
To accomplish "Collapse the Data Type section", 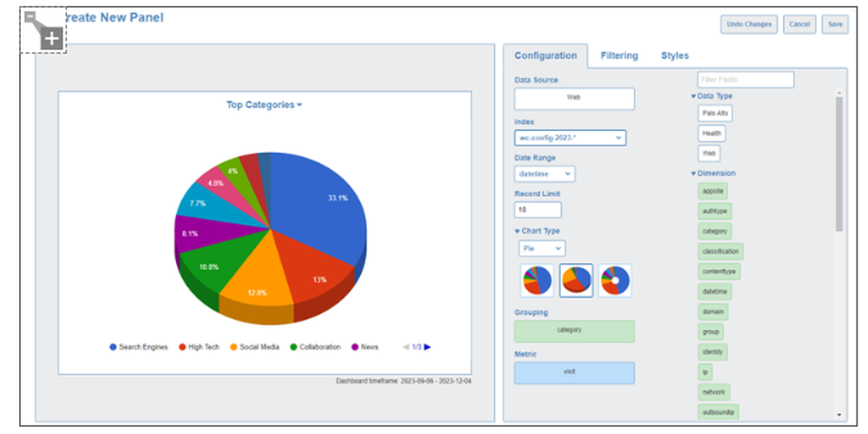I will tap(712, 96).
